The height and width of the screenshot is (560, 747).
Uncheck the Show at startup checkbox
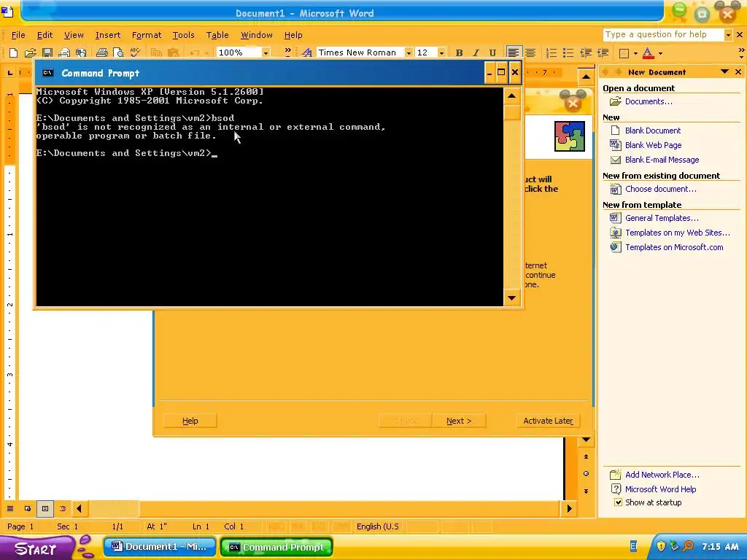click(x=618, y=502)
